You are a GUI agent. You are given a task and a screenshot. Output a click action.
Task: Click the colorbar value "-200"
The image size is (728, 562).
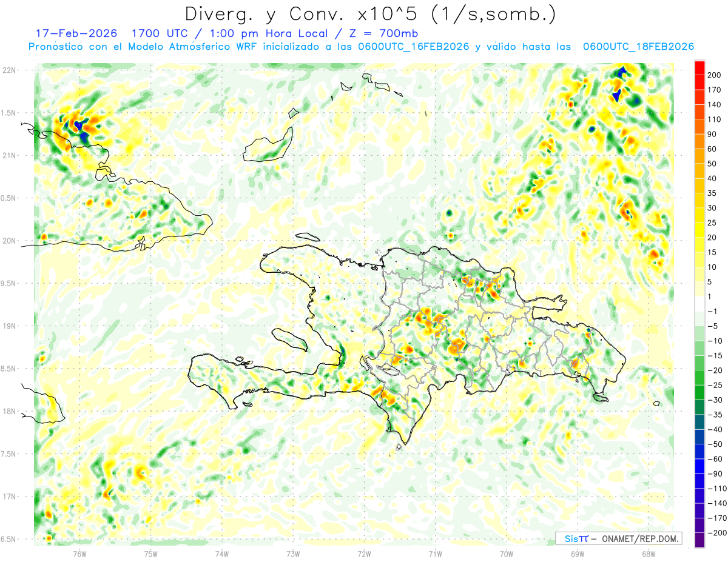coord(716,533)
